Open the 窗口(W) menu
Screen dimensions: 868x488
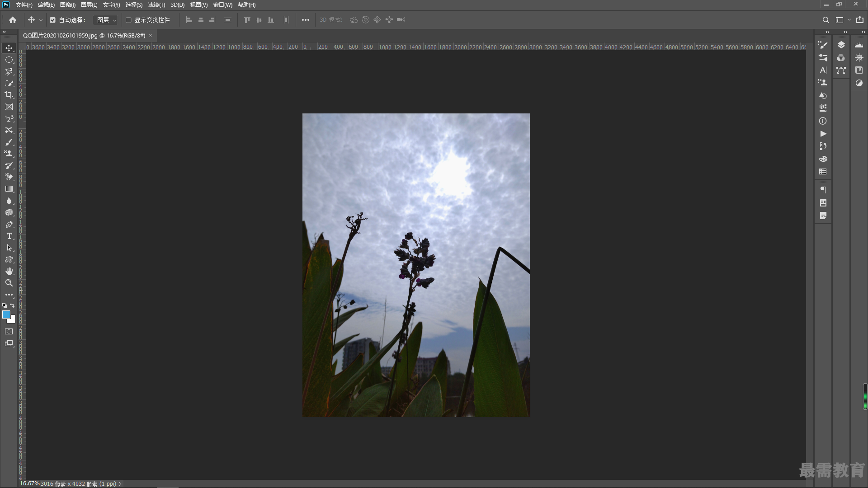[x=223, y=5]
